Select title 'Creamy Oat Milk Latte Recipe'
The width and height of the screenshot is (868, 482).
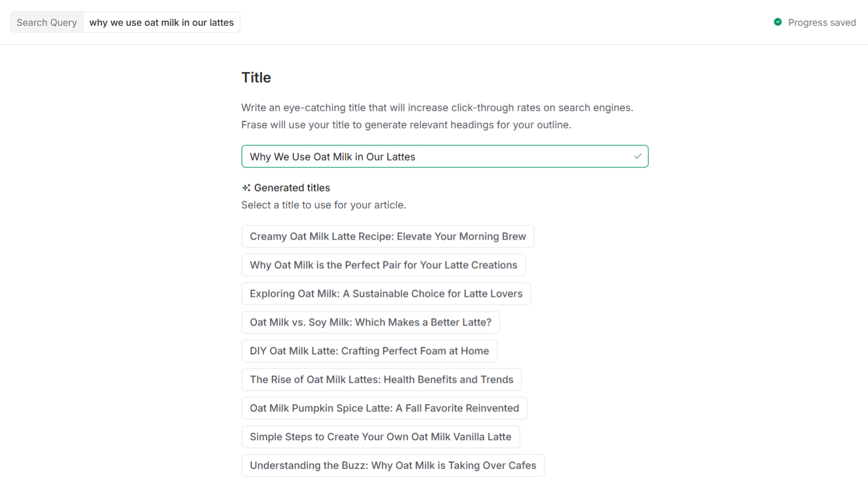pos(388,236)
